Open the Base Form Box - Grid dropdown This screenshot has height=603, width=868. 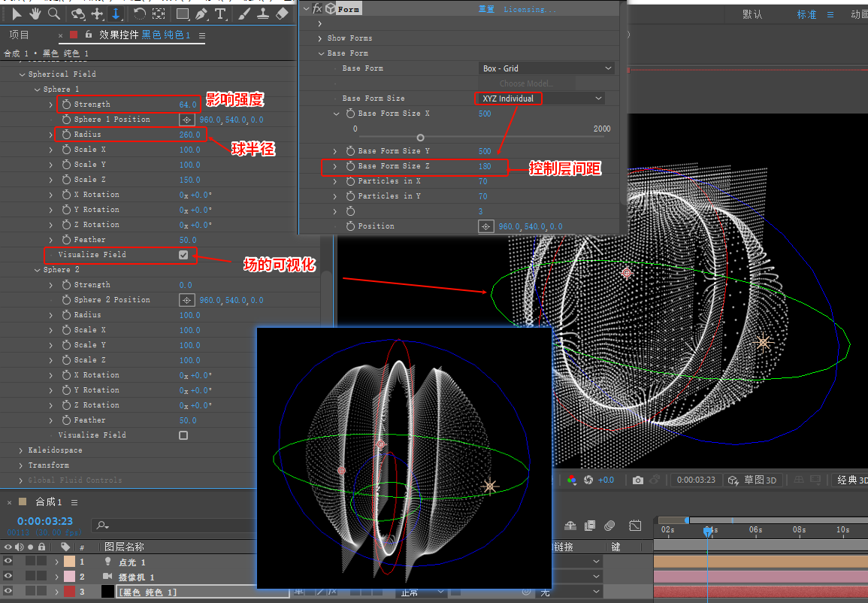click(x=546, y=68)
